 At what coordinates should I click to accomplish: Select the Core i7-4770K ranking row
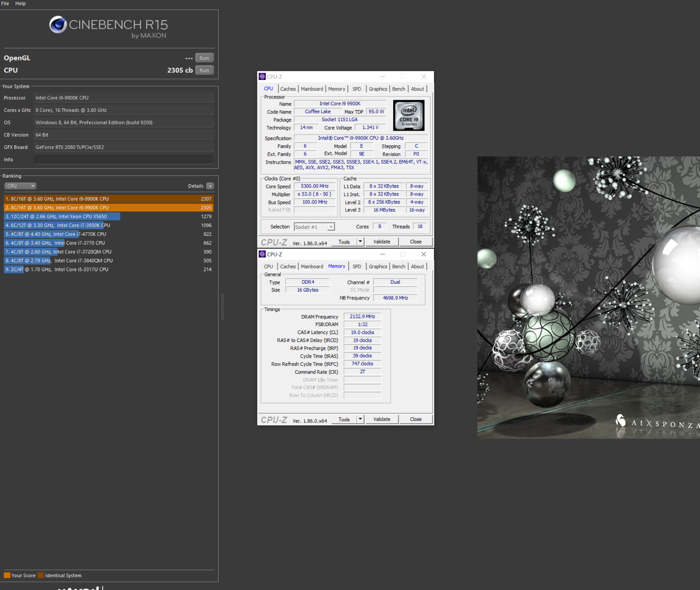click(x=108, y=234)
